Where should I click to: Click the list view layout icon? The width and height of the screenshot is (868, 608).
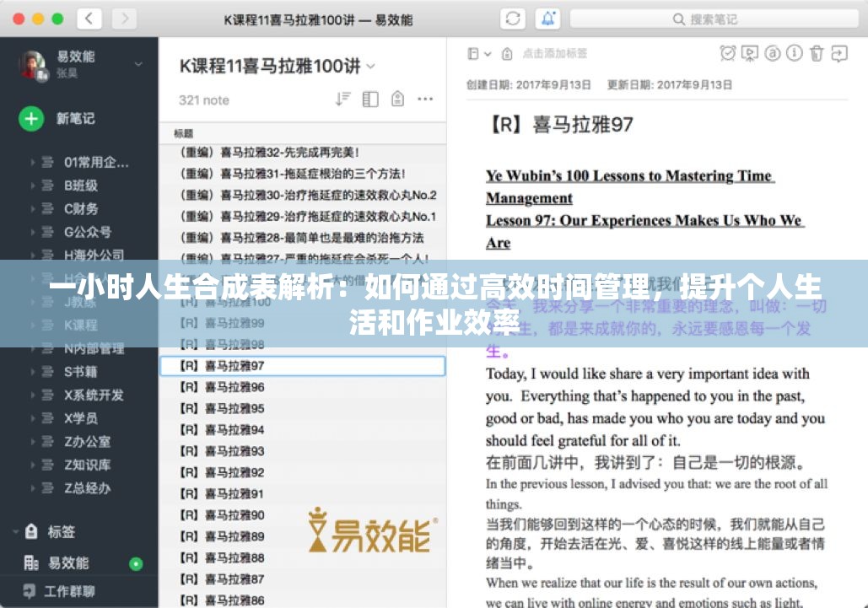(369, 99)
